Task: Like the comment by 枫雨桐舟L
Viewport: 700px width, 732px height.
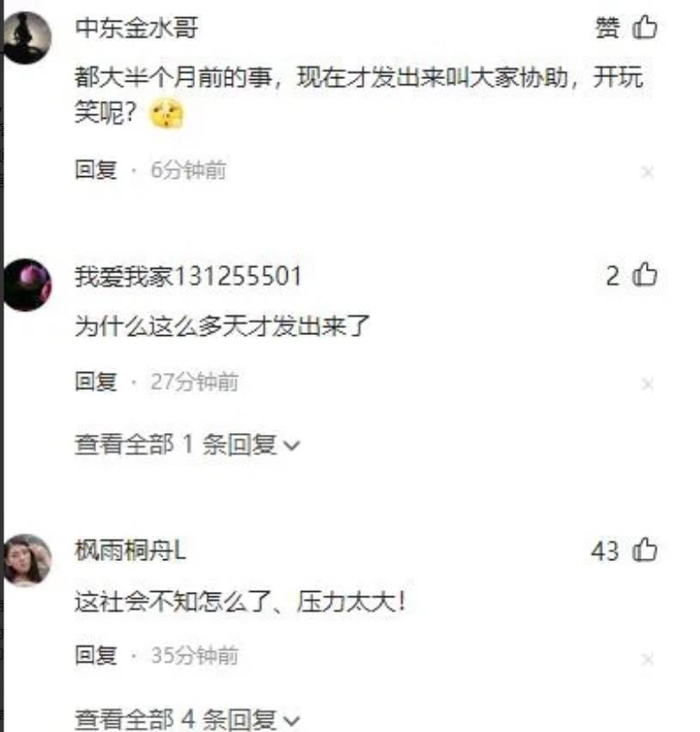Action: point(645,550)
